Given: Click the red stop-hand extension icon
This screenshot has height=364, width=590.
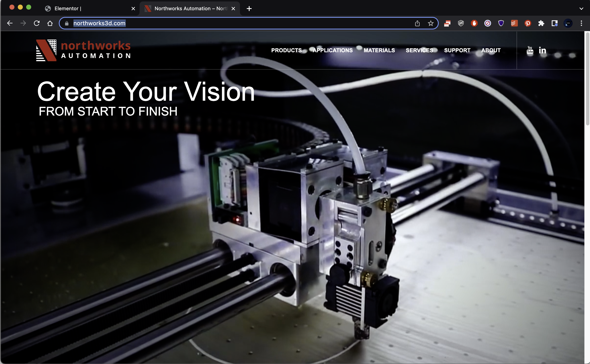Looking at the screenshot, I should [474, 23].
